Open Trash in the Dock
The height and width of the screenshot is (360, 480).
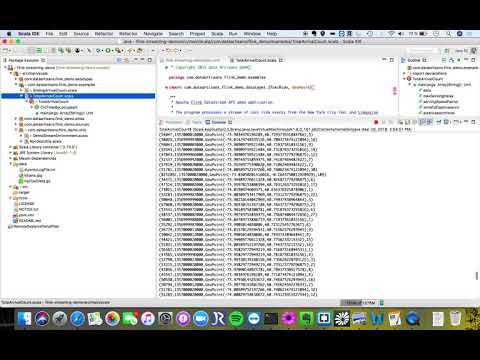click(x=455, y=319)
